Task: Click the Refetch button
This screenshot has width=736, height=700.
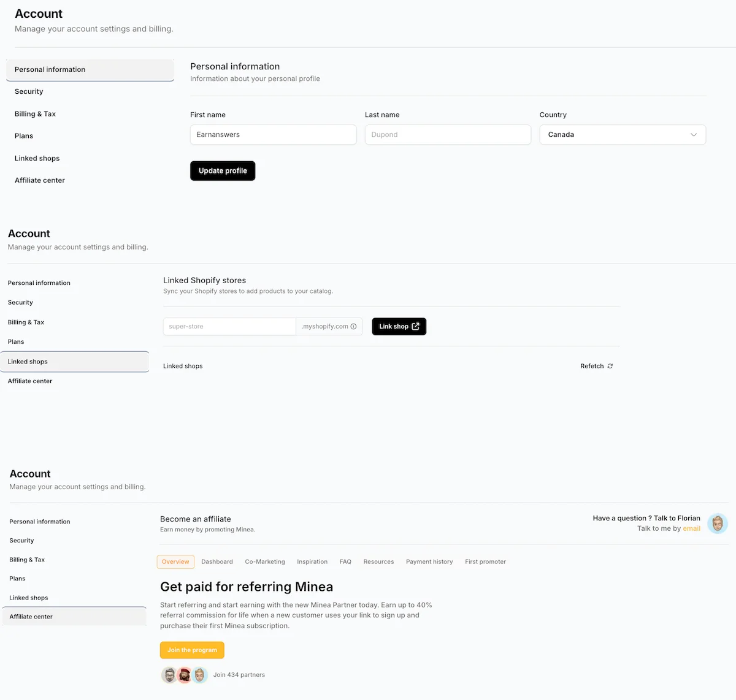Action: 596,366
